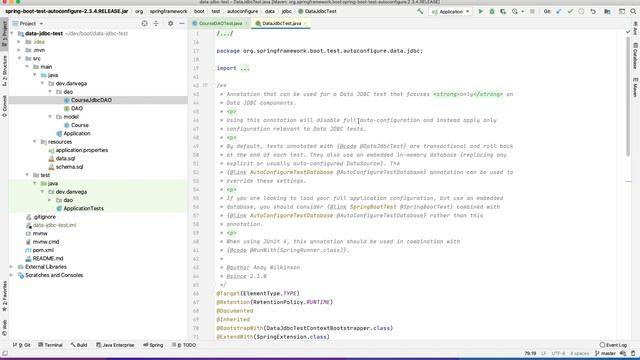Viewport: 640px width, 360px height.
Task: Start debugging with the bug icon
Action: click(x=492, y=11)
